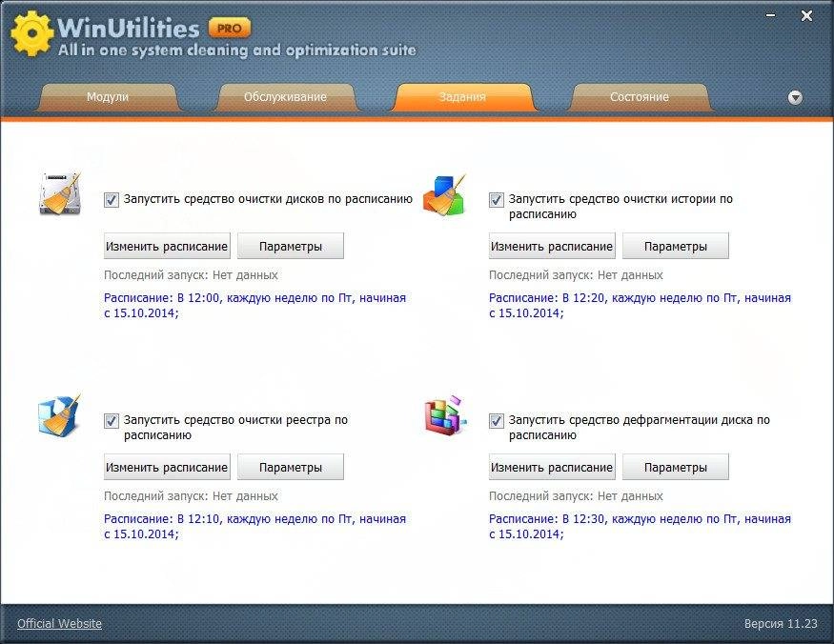Switch to the Модули tab
834x644 pixels.
click(x=108, y=97)
